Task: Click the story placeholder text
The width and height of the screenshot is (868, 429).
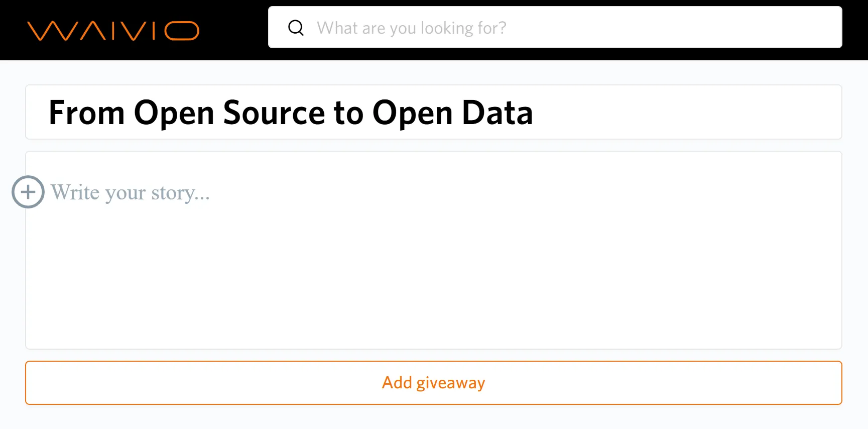Action: click(131, 192)
